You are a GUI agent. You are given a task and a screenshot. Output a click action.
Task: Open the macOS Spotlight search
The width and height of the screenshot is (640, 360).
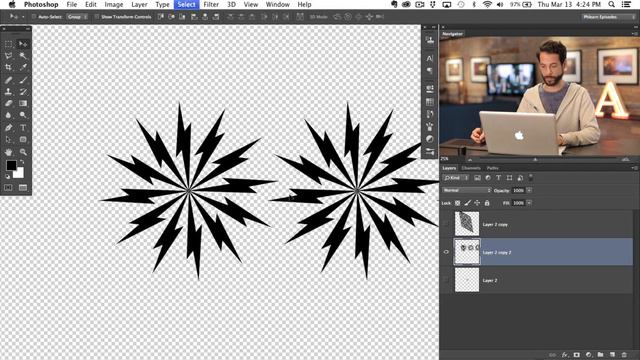(611, 4)
